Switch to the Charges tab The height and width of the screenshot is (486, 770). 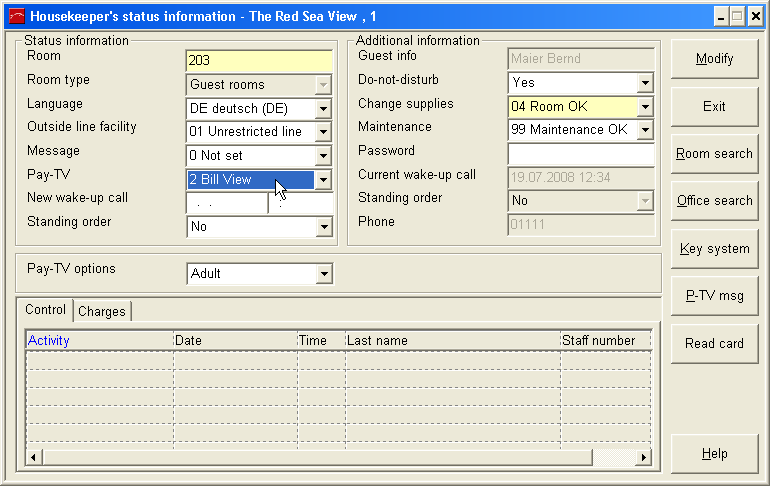coord(102,312)
